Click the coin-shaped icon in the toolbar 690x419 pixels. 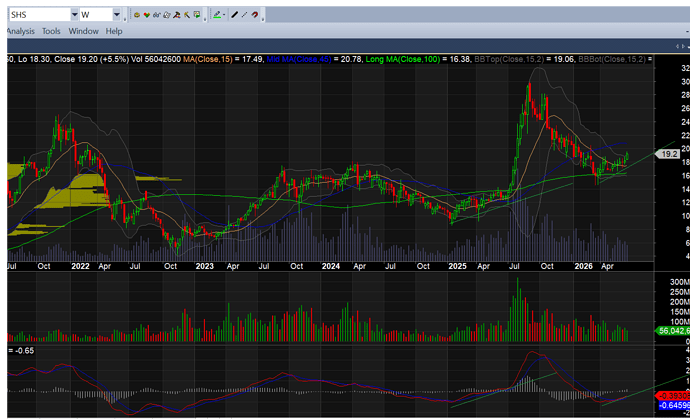pos(137,15)
